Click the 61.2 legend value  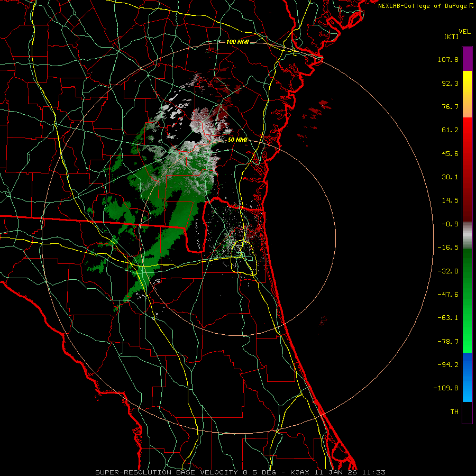[450, 130]
